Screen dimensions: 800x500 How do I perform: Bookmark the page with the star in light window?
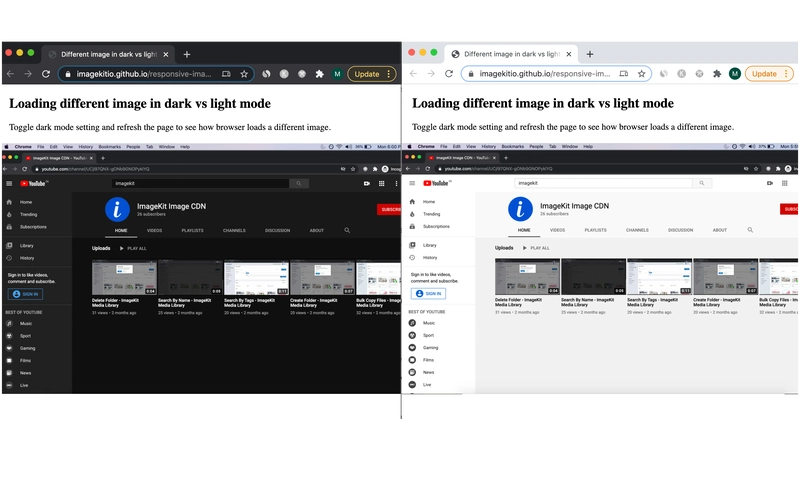coord(642,73)
